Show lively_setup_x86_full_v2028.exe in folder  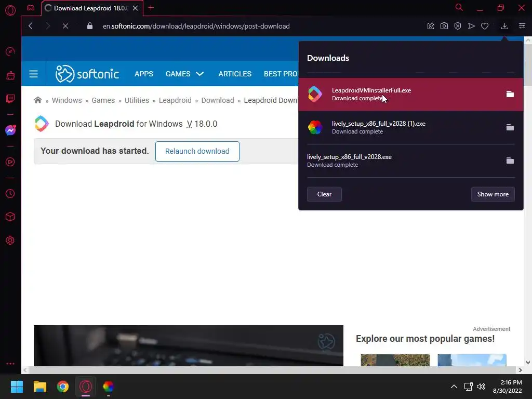[510, 161]
